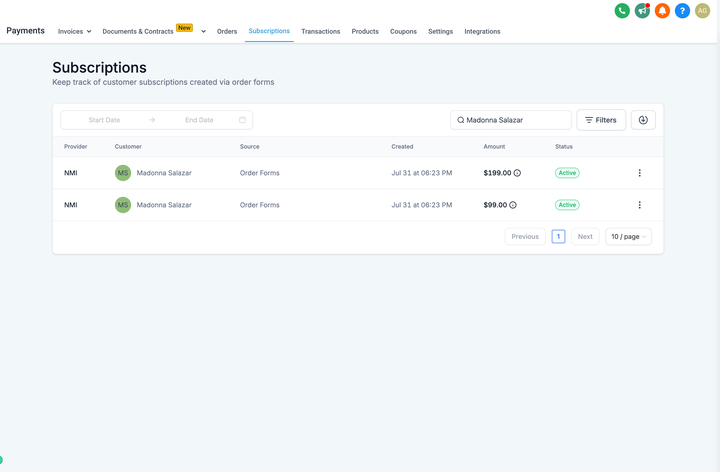Image resolution: width=720 pixels, height=472 pixels.
Task: Click the Payments section title
Action: [25, 31]
